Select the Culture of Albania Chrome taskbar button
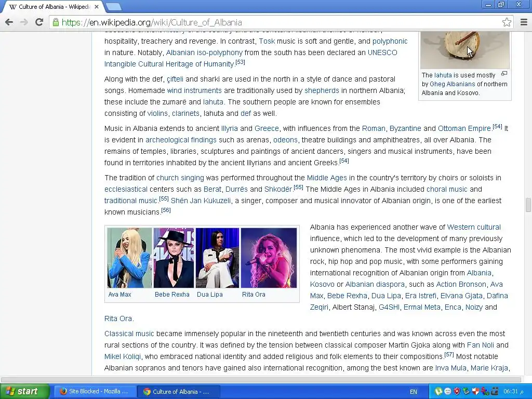532x399 pixels. 179,392
